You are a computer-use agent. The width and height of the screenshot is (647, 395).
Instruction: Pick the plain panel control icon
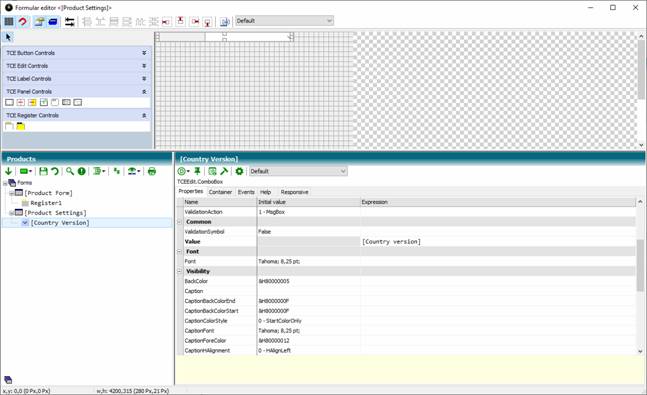9,102
